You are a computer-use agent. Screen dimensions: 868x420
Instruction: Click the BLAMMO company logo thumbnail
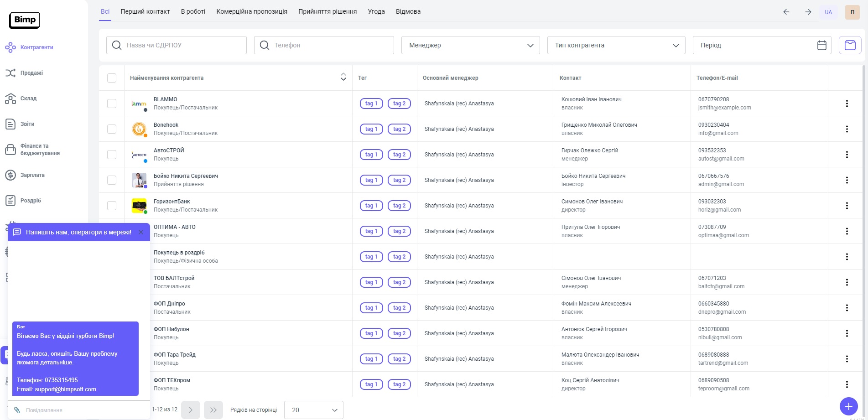tap(139, 104)
